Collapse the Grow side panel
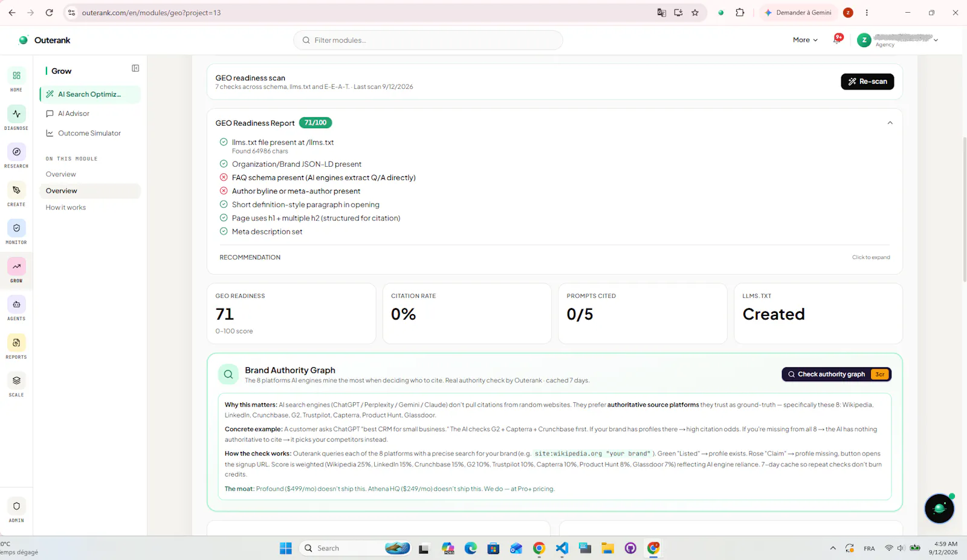This screenshot has height=560, width=967. coord(135,68)
